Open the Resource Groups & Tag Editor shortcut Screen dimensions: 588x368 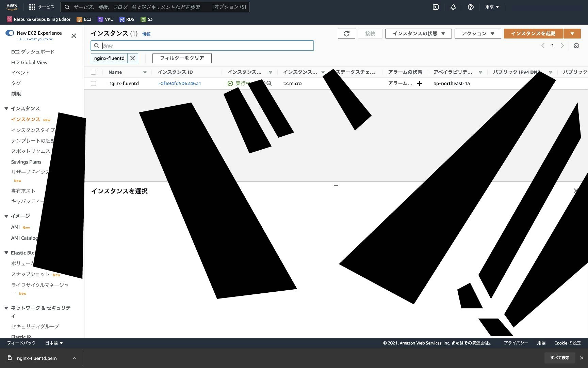tap(39, 19)
